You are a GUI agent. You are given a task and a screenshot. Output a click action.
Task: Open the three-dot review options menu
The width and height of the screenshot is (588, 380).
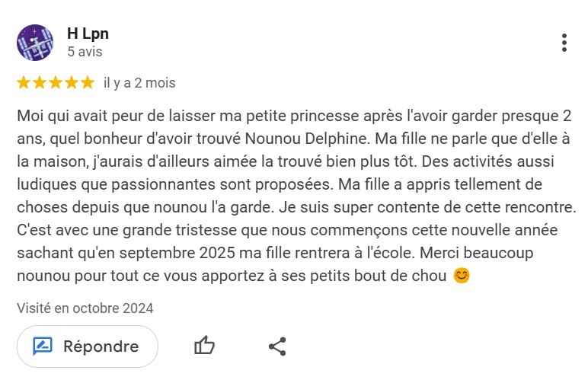click(x=564, y=43)
